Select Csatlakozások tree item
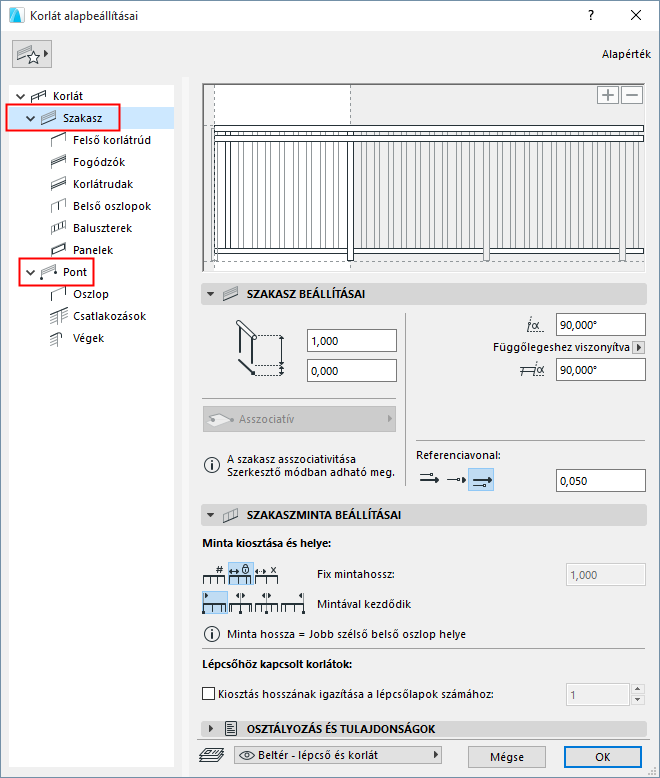 (x=109, y=316)
